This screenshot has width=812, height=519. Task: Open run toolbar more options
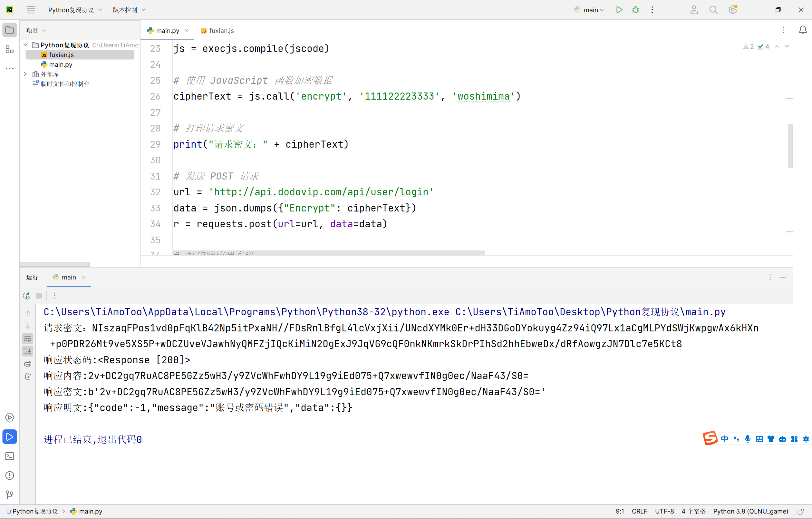tap(55, 296)
